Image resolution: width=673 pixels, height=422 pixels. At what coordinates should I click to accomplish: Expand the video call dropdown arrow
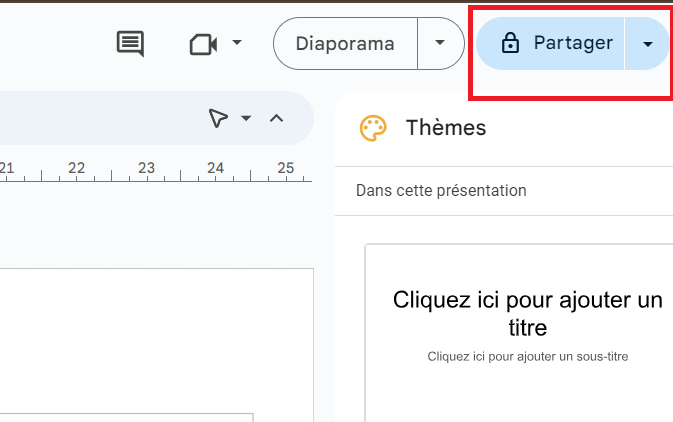pyautogui.click(x=237, y=43)
